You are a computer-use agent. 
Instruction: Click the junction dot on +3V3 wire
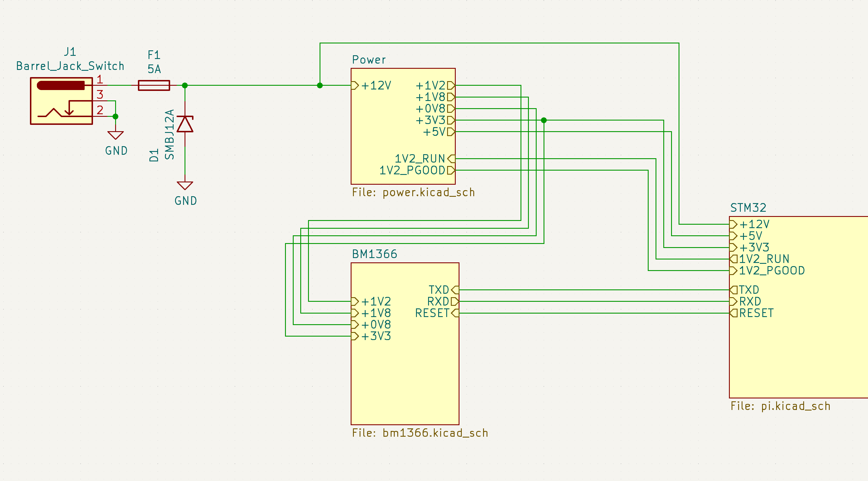coord(544,120)
